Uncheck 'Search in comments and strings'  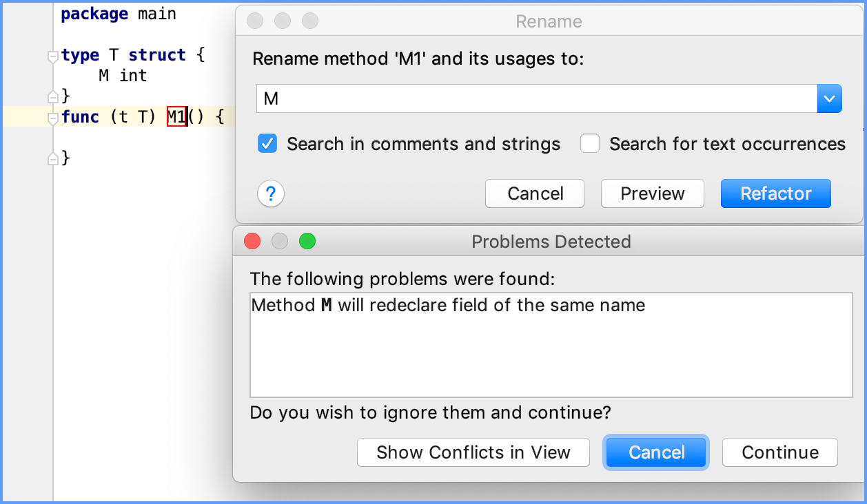click(267, 144)
